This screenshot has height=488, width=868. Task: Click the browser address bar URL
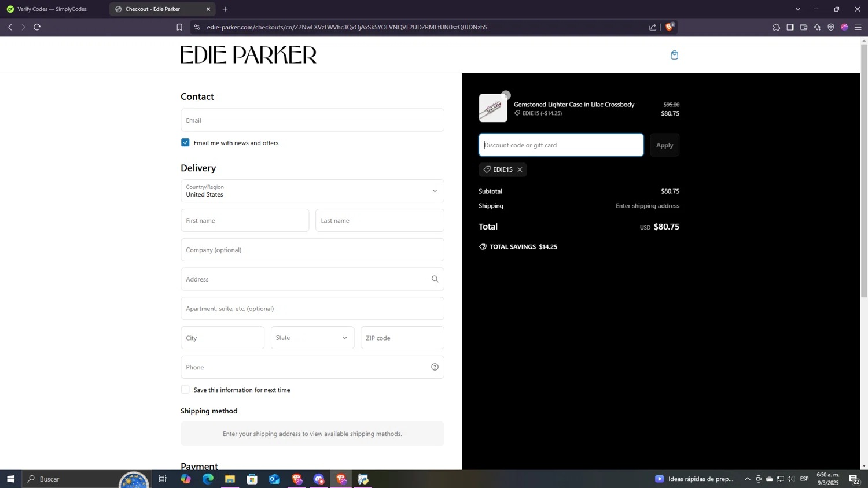click(347, 27)
